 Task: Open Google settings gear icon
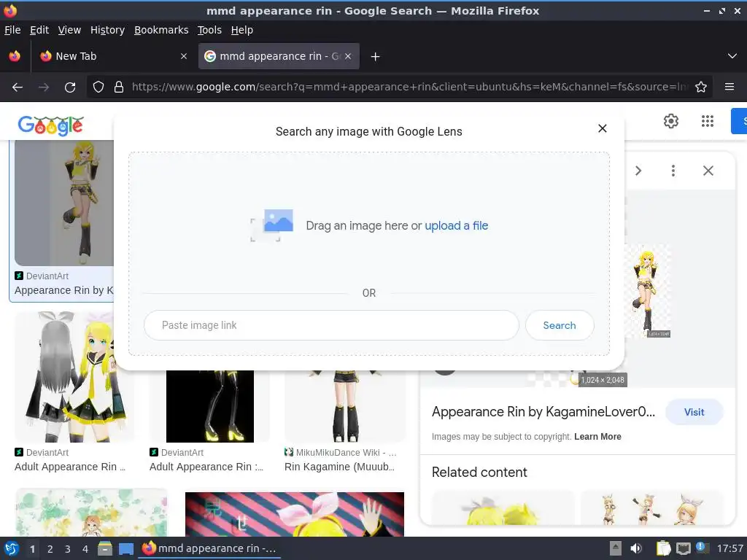tap(671, 121)
